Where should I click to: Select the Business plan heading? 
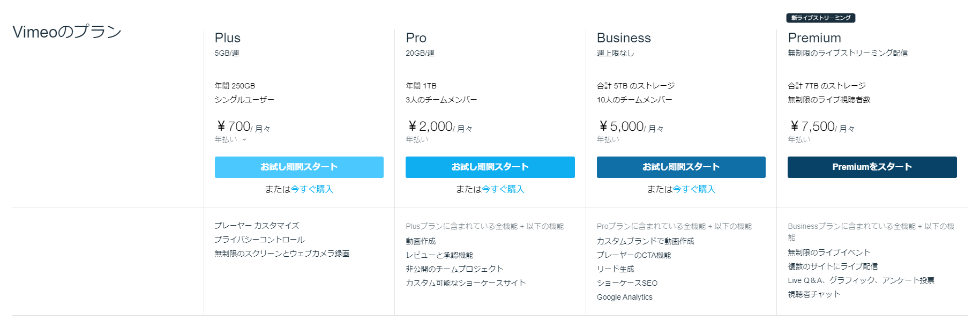pos(624,38)
